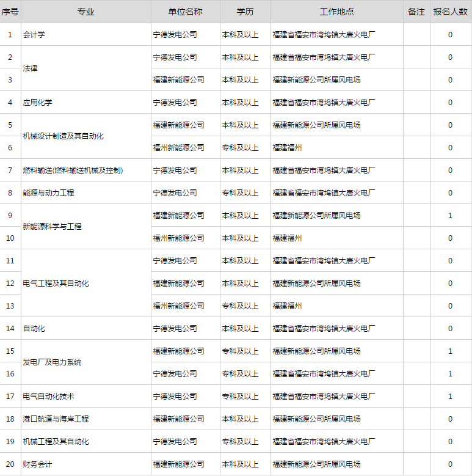Viewport: 472px width, 476px height.
Task: Click the 专业 column header
Action: tap(85, 12)
